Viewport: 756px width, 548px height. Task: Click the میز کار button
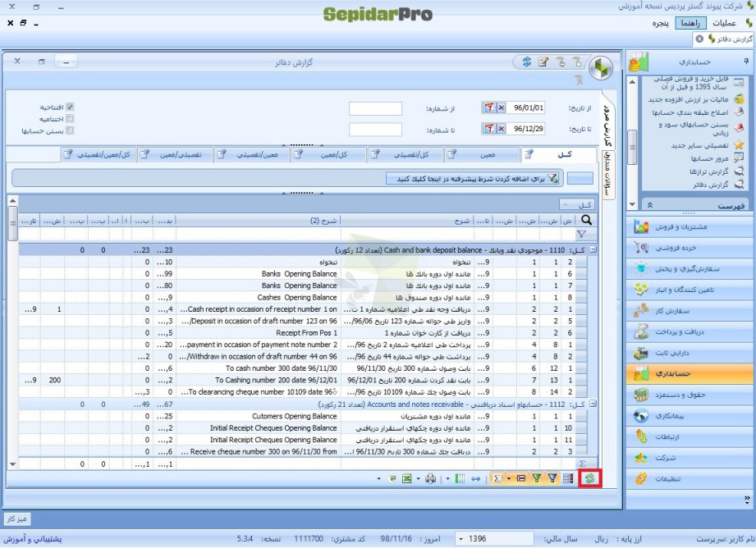(x=17, y=519)
